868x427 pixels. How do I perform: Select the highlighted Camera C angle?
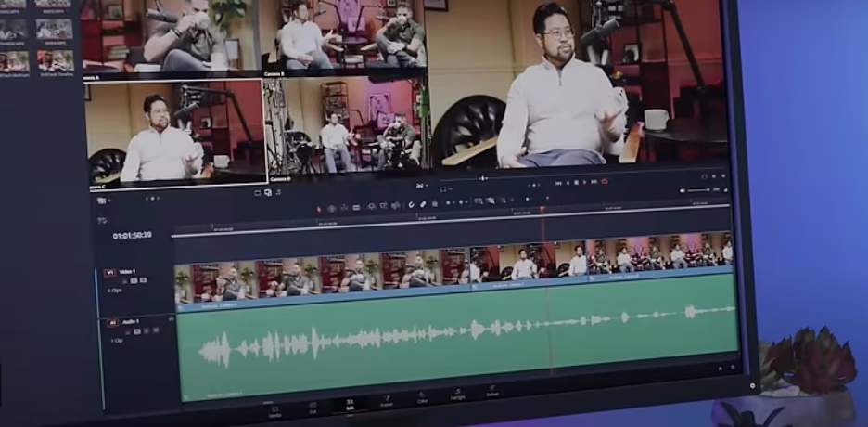pyautogui.click(x=176, y=132)
